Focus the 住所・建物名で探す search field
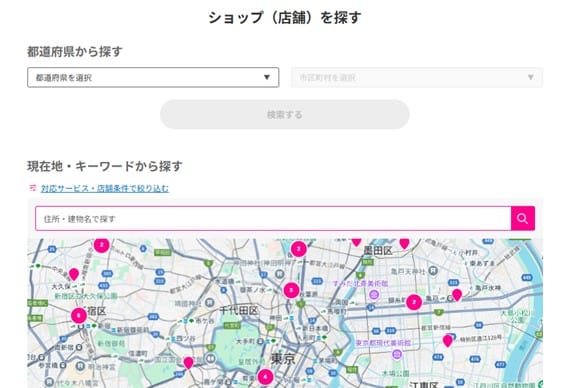The image size is (567, 388). pyautogui.click(x=273, y=218)
